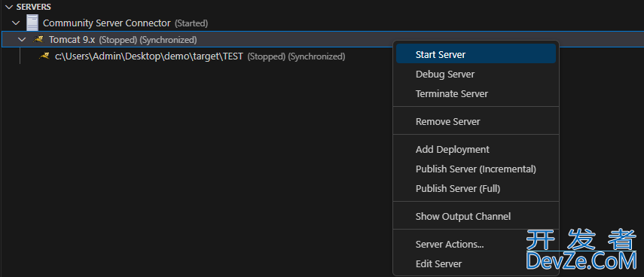644x277 pixels.
Task: Collapse Community Server Connector node
Action: [16, 23]
